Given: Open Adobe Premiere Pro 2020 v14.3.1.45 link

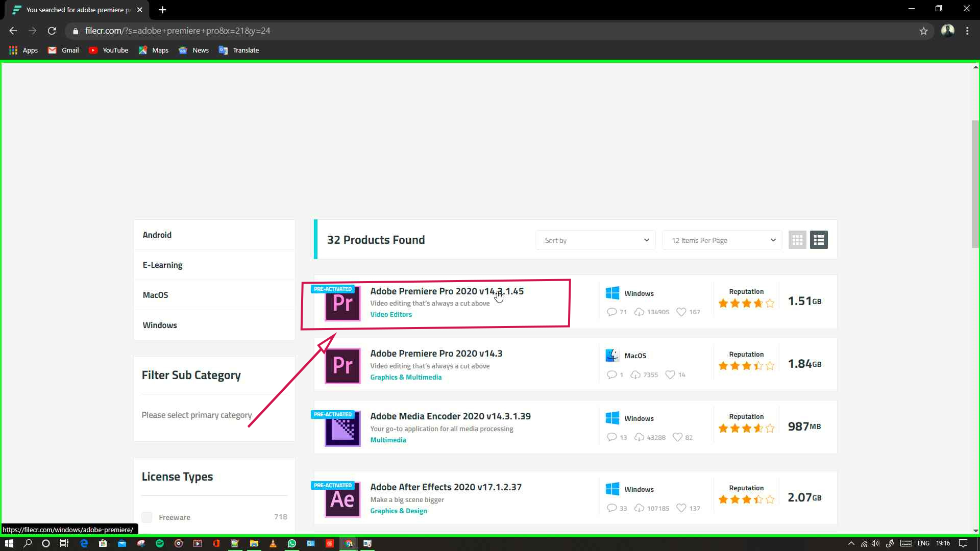Looking at the screenshot, I should tap(447, 291).
